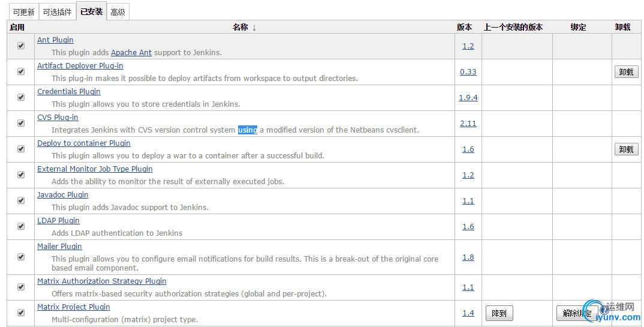Open version 1.6 of Deploy to container
This screenshot has width=644, height=327.
tap(468, 149)
